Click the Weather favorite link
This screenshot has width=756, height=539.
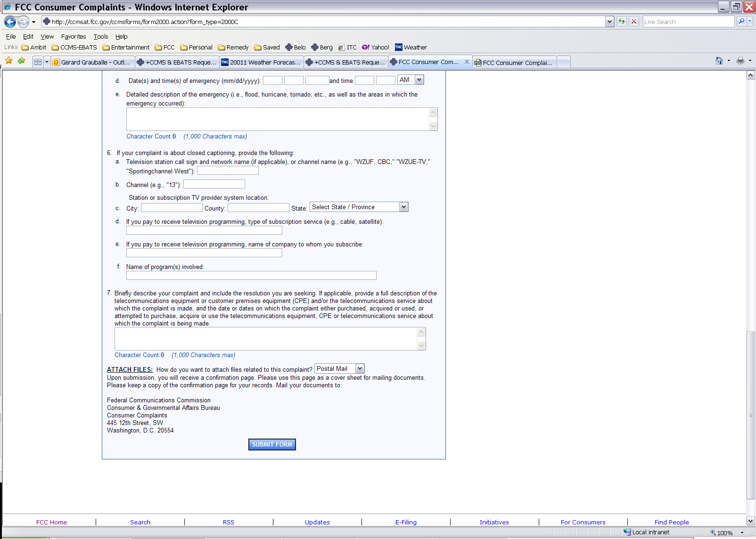coord(411,47)
